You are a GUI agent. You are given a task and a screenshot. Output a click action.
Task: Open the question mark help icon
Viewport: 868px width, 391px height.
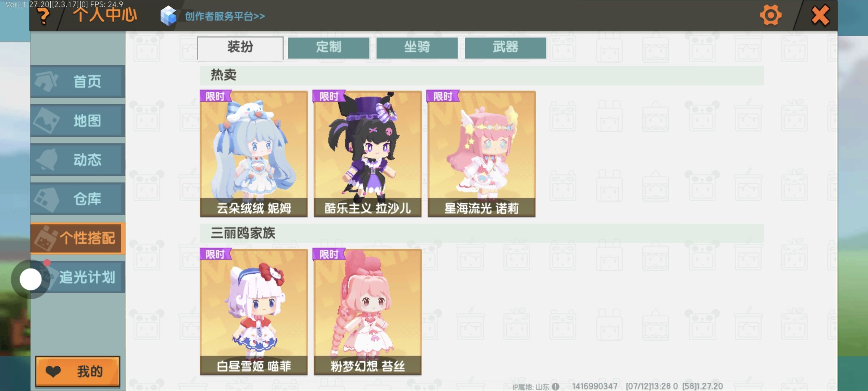click(43, 16)
